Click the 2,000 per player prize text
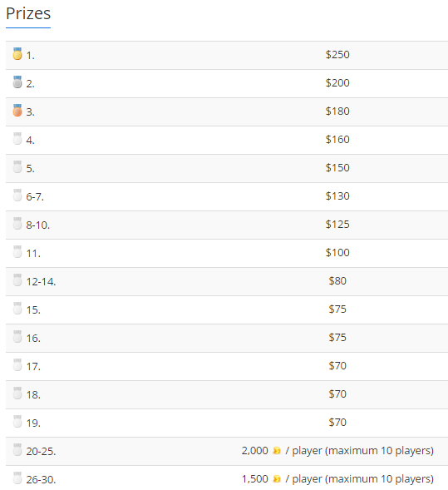The height and width of the screenshot is (490, 448). 337,451
